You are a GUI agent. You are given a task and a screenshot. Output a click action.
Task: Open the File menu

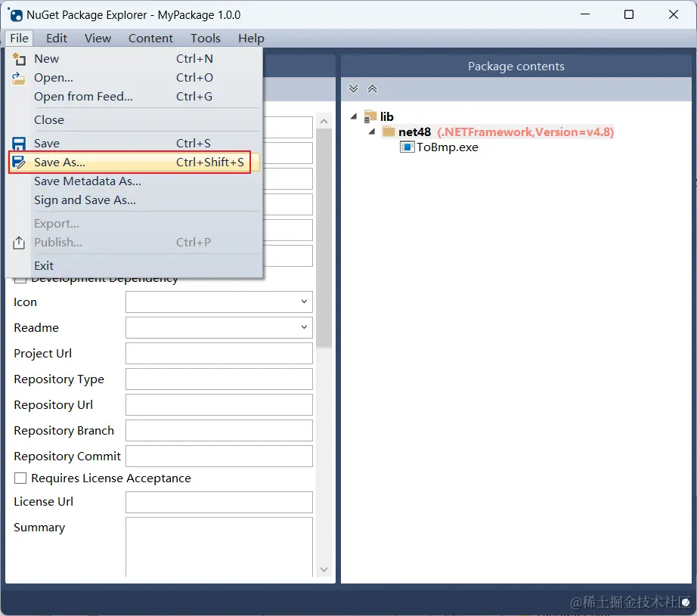[x=19, y=39]
